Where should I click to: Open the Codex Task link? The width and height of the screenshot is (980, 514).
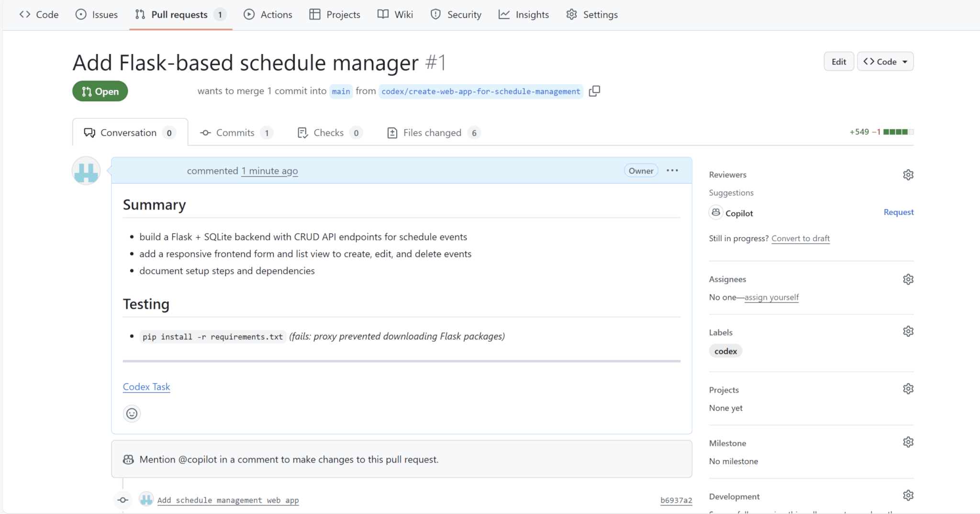tap(146, 387)
